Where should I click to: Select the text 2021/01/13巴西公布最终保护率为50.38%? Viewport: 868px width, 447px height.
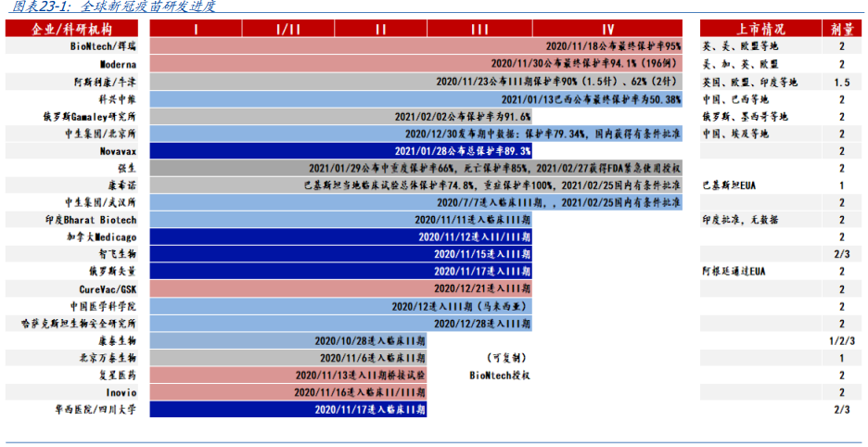tap(592, 100)
